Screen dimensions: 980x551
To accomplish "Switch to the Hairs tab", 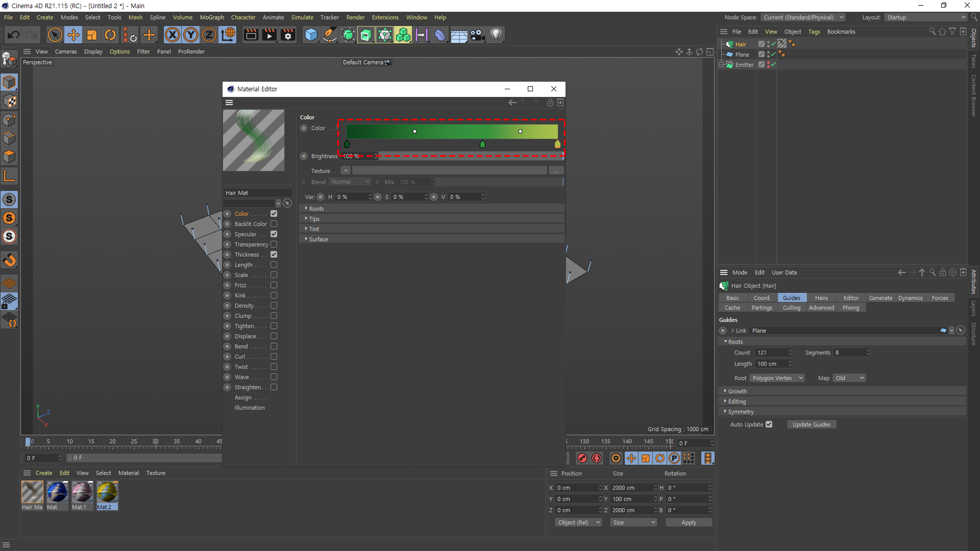I will point(821,298).
